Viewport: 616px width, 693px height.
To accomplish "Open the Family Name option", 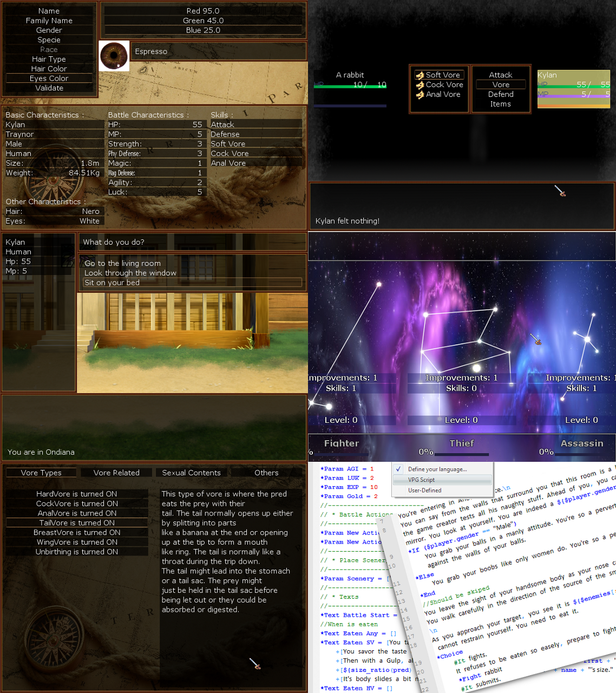I will pos(49,21).
